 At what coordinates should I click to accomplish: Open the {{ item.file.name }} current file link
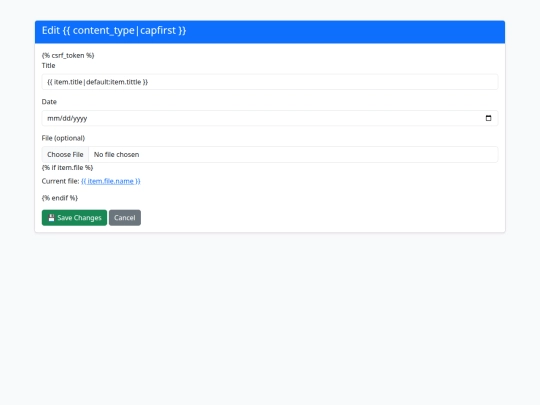(x=111, y=181)
